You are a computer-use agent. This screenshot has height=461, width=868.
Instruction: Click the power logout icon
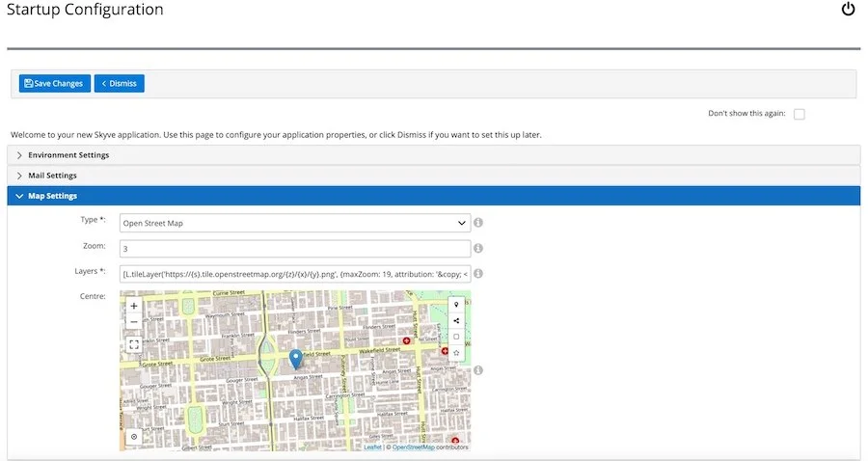848,9
